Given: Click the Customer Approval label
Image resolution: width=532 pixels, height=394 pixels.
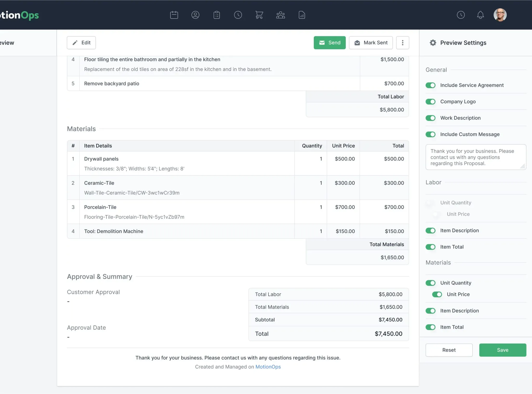Looking at the screenshot, I should (x=93, y=292).
